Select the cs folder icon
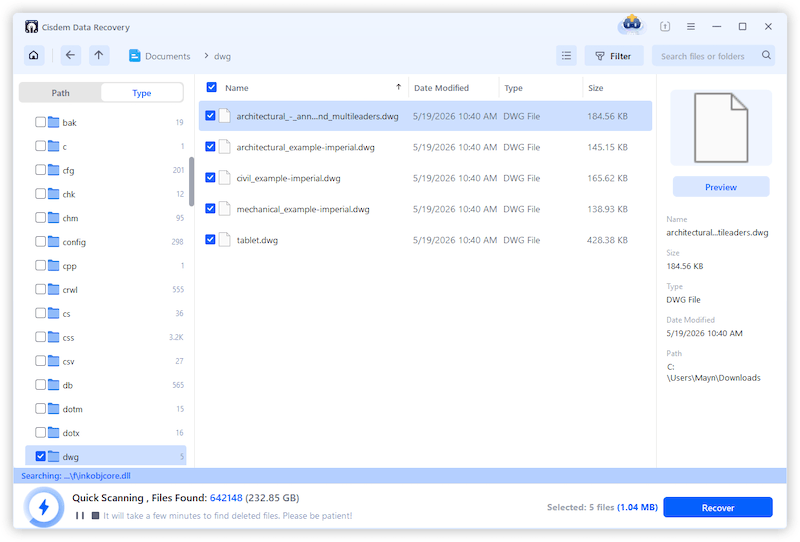The width and height of the screenshot is (800, 542). (x=54, y=313)
